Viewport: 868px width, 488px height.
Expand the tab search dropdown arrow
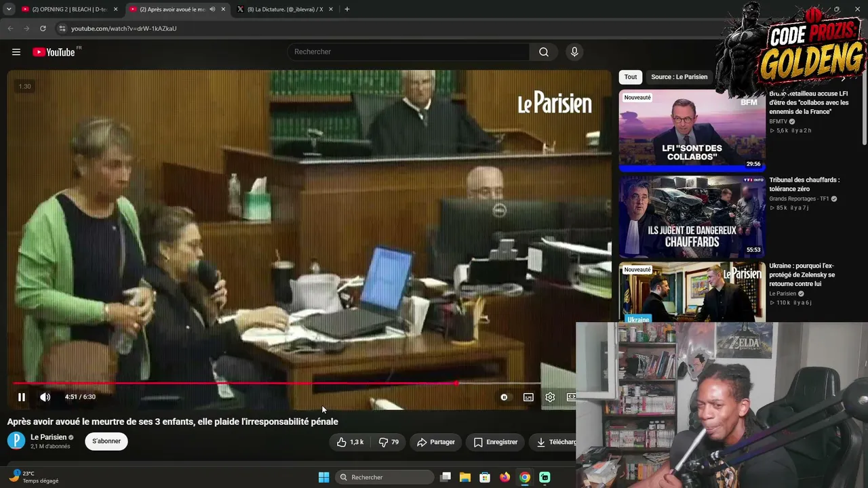(8, 9)
